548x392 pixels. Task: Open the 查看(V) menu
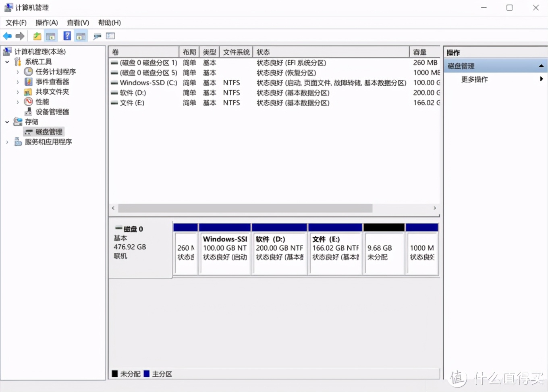tap(77, 23)
